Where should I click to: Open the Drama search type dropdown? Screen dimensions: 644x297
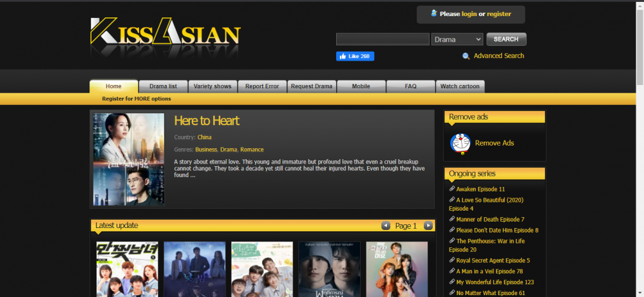(457, 39)
